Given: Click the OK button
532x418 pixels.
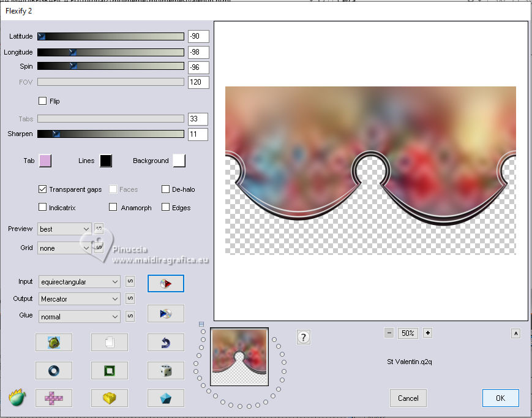Looking at the screenshot, I should tap(500, 398).
